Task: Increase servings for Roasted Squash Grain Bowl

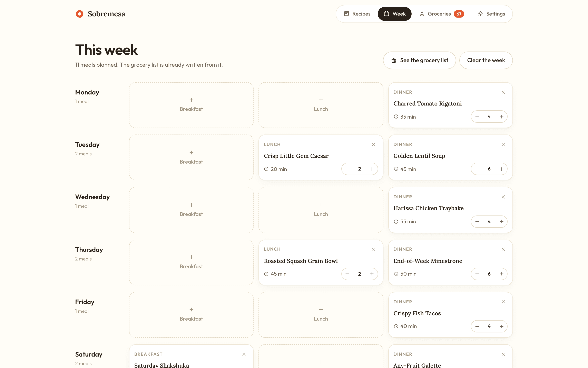Action: click(372, 274)
